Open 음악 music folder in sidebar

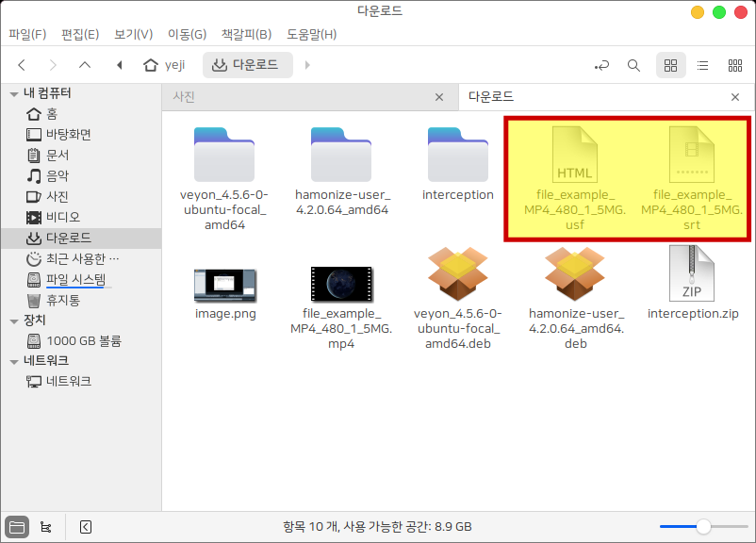(x=57, y=175)
